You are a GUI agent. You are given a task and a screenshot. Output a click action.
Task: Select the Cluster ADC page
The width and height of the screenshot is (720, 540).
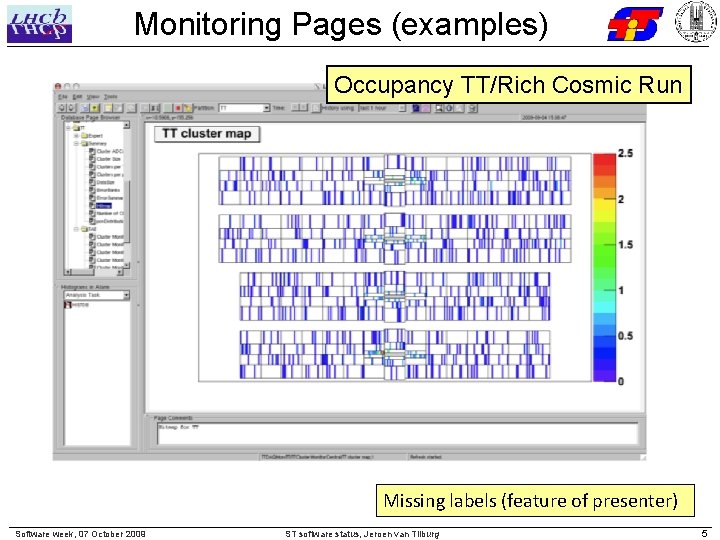tap(106, 151)
